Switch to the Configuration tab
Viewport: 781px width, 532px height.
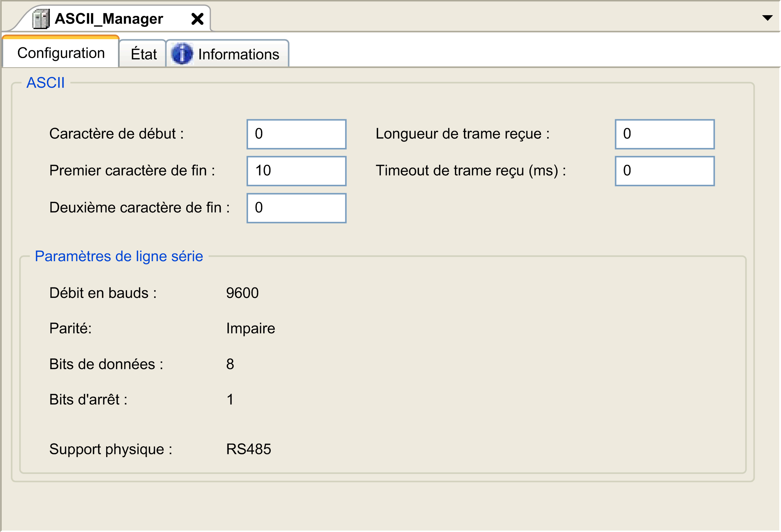point(61,53)
